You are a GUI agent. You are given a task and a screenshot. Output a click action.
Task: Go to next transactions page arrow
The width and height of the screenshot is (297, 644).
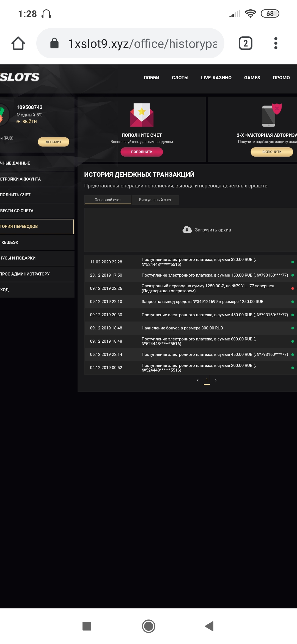click(x=216, y=380)
